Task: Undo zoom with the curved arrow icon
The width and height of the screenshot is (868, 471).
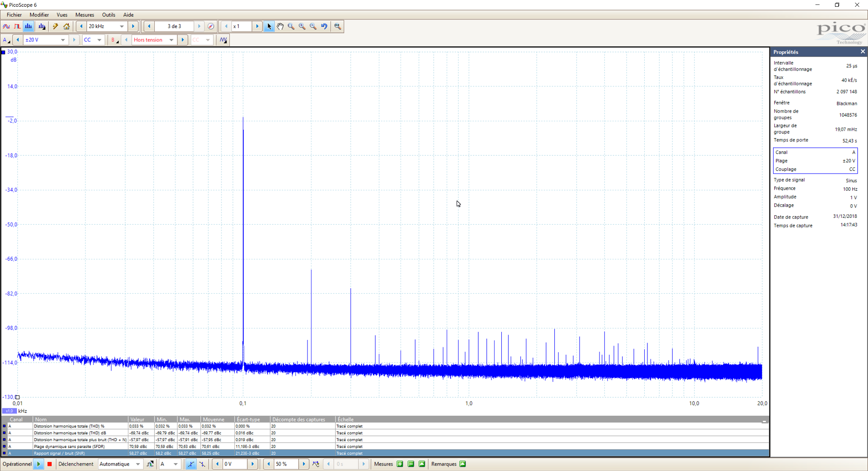Action: coord(324,26)
